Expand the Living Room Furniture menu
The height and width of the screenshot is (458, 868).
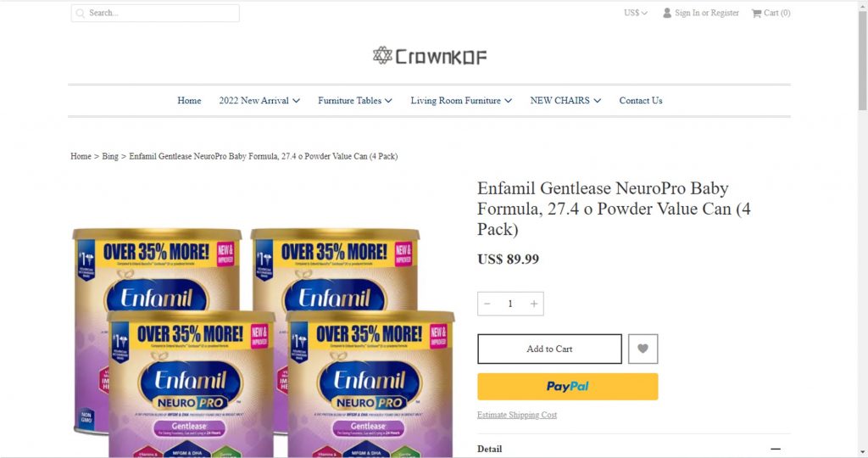[461, 100]
